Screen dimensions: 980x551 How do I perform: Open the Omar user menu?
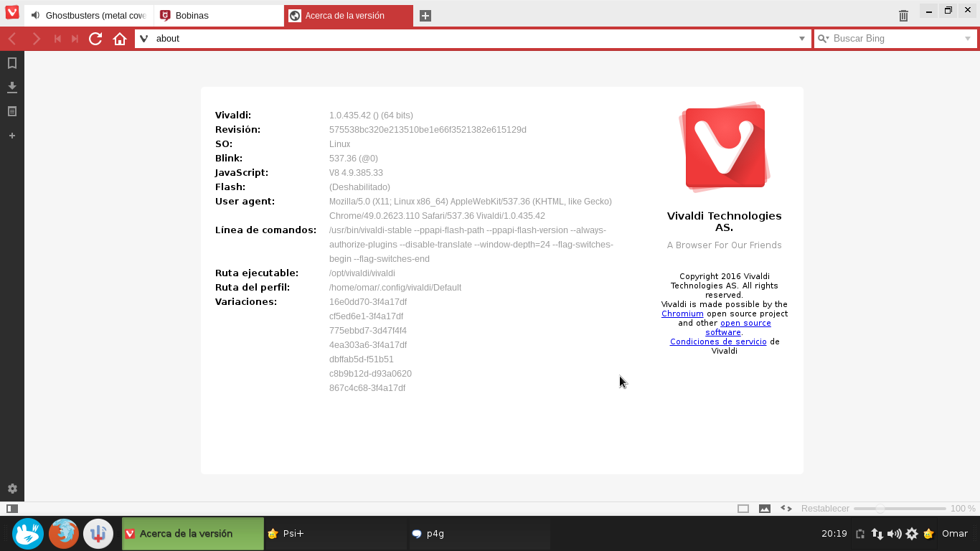click(955, 534)
